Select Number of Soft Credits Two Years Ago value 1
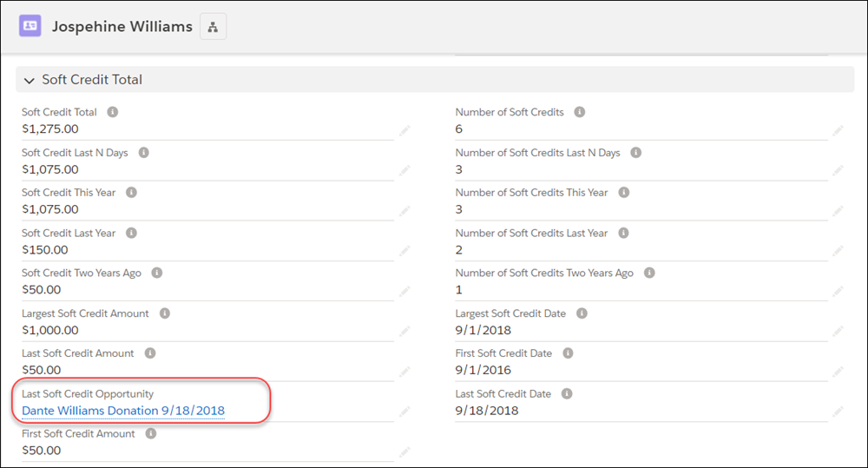Screen dimensions: 868x468 (459, 290)
